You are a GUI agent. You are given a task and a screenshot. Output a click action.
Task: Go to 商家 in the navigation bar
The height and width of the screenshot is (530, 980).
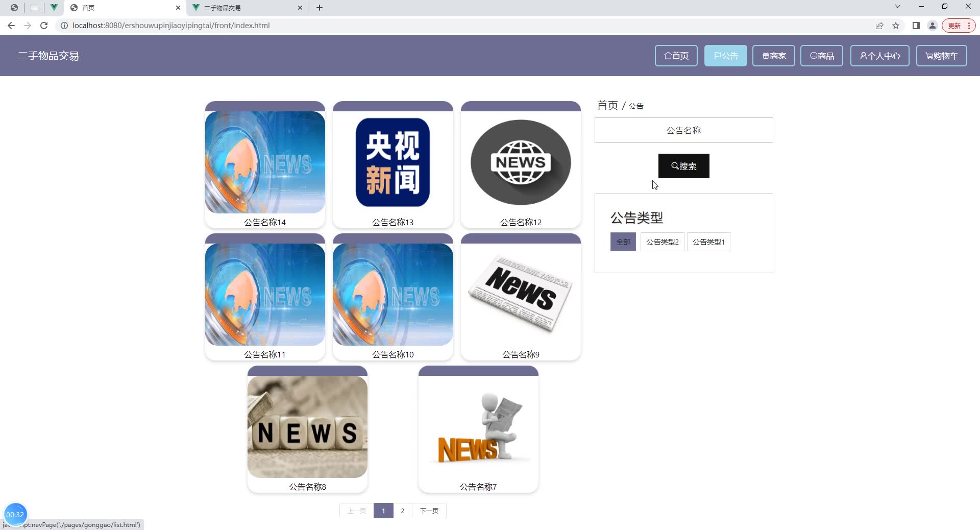(x=774, y=56)
